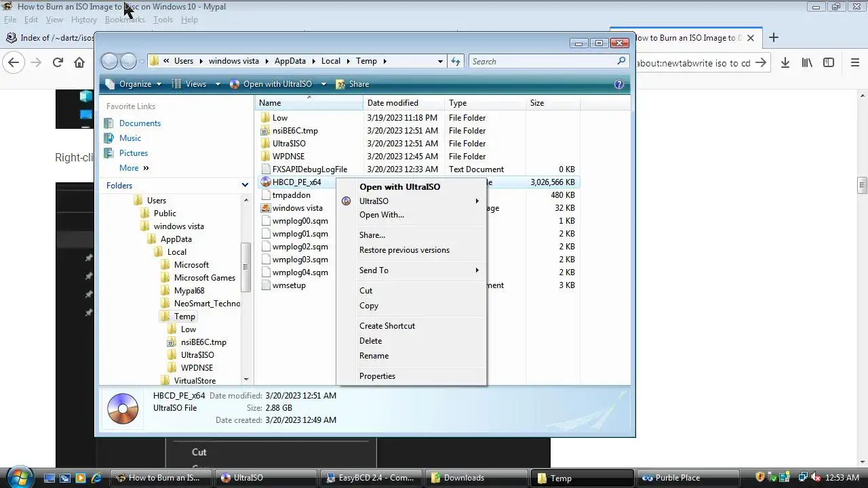
Task: Expand More favorite links
Action: click(x=134, y=168)
